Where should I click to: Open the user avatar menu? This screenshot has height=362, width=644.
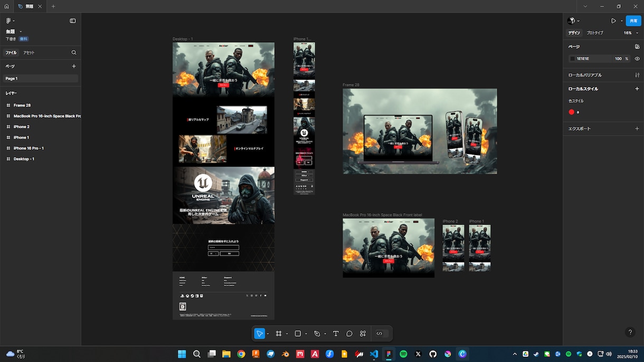[x=573, y=21]
